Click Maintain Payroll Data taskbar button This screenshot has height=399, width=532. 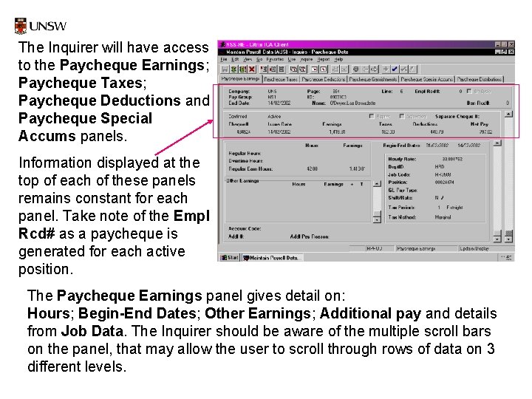(x=273, y=258)
